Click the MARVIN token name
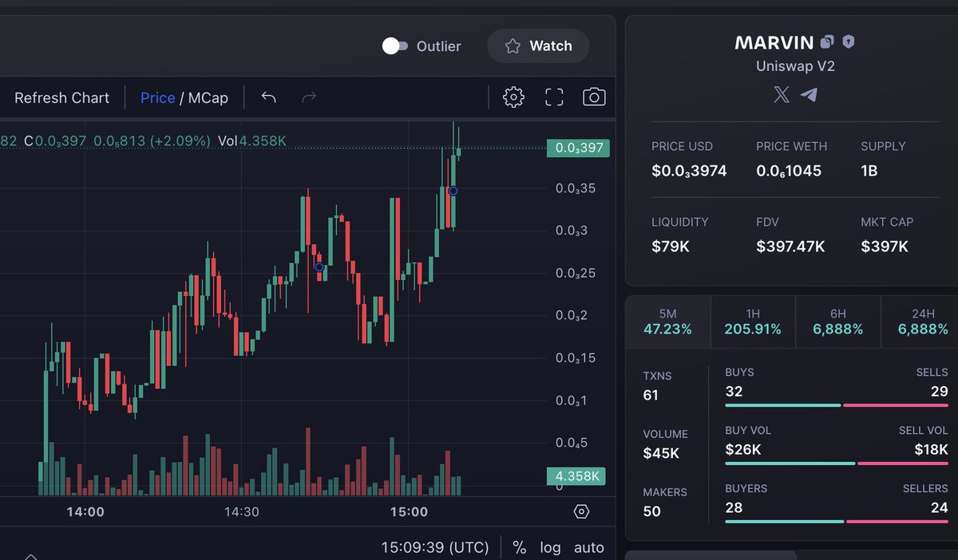 pyautogui.click(x=774, y=42)
